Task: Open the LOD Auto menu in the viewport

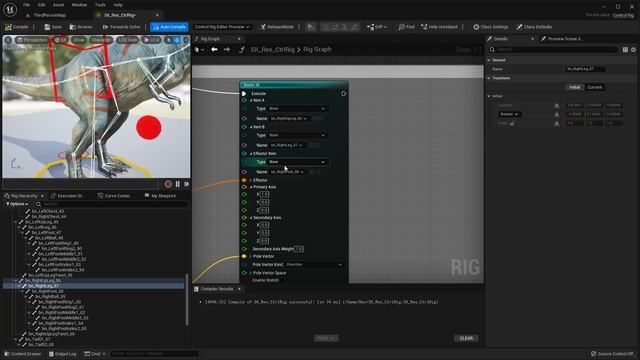Action: click(x=127, y=40)
